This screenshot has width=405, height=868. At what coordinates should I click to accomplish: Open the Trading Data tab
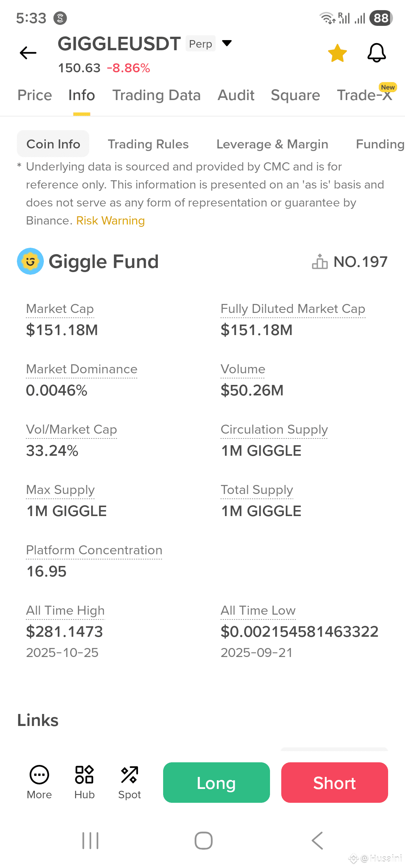point(156,95)
